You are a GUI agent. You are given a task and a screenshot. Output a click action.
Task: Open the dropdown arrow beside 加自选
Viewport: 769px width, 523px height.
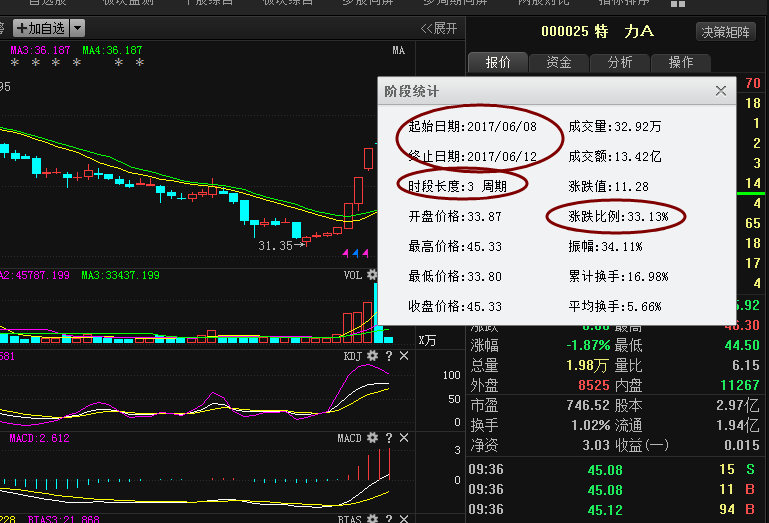(x=77, y=28)
